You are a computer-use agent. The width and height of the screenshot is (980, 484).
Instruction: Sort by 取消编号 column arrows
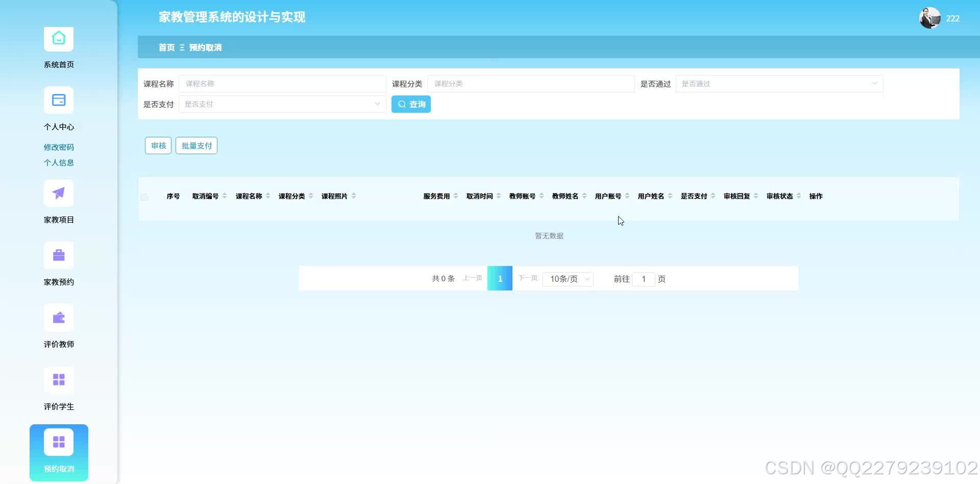point(225,196)
